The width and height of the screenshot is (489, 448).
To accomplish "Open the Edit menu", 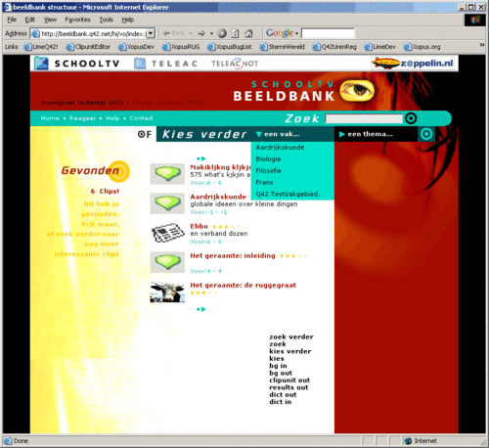I will pyautogui.click(x=30, y=20).
